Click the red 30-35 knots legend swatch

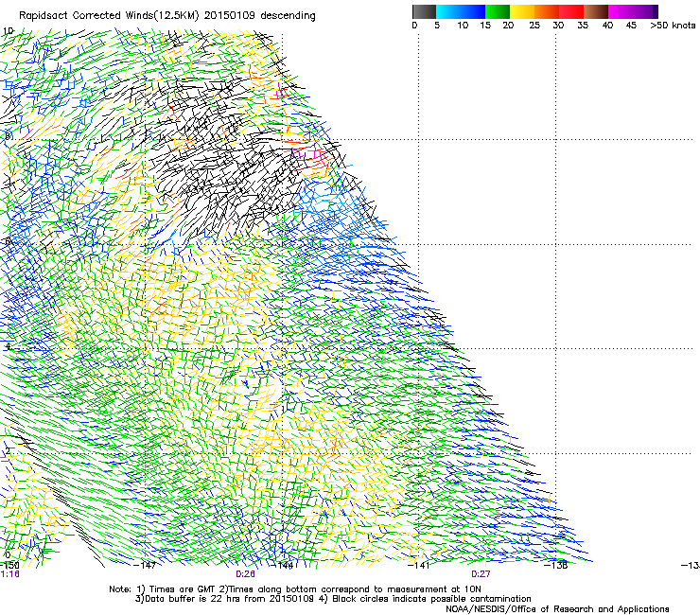[571, 11]
